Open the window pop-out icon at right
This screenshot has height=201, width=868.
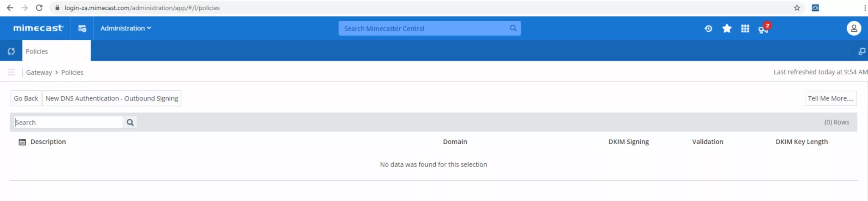click(862, 51)
